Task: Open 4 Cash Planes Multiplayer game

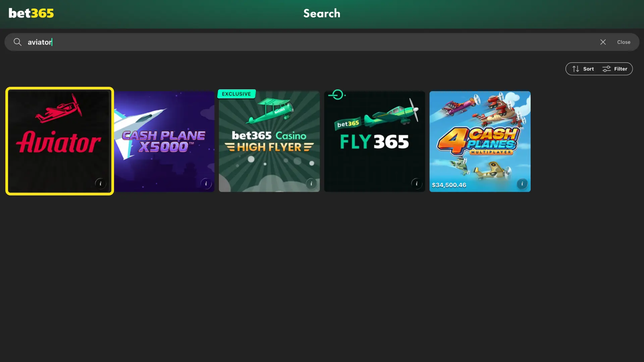Action: point(480,141)
